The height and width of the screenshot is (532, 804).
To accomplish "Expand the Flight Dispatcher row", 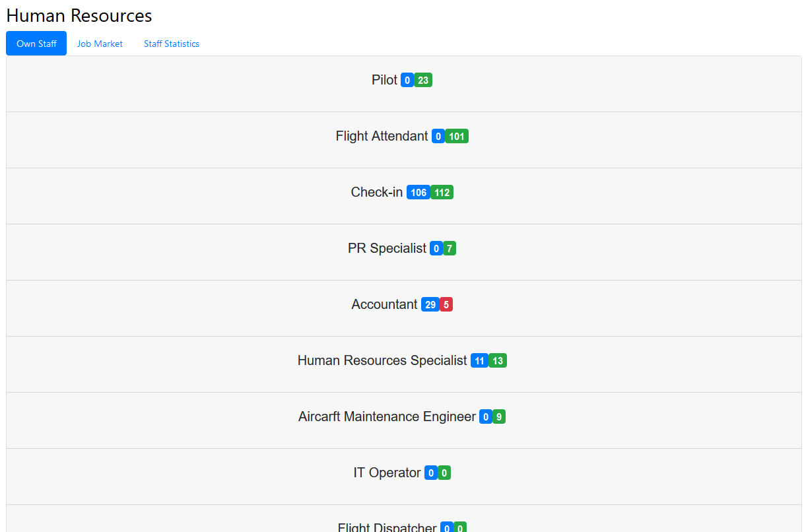I will pyautogui.click(x=404, y=519).
